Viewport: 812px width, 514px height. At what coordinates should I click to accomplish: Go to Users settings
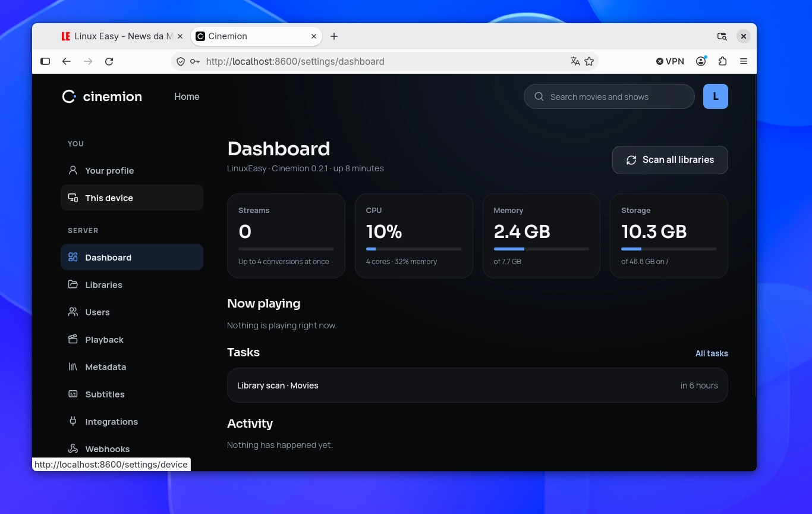132,312
